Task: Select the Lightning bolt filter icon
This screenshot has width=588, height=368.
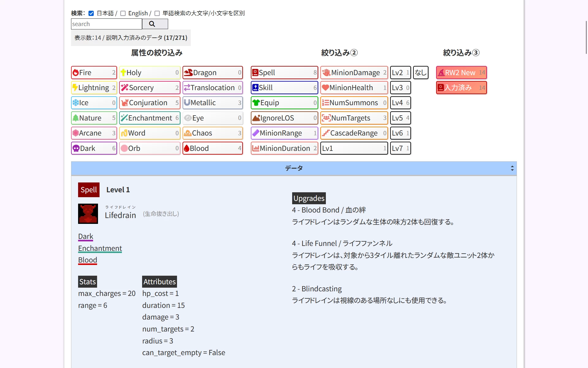Action: click(75, 88)
